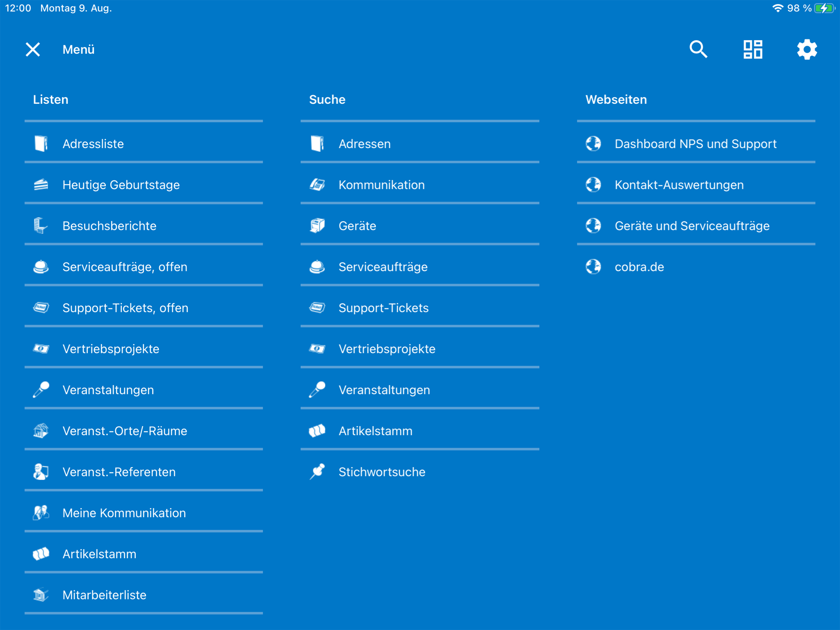Open Serviceaufträge, offen list
This screenshot has width=840, height=630.
click(144, 267)
